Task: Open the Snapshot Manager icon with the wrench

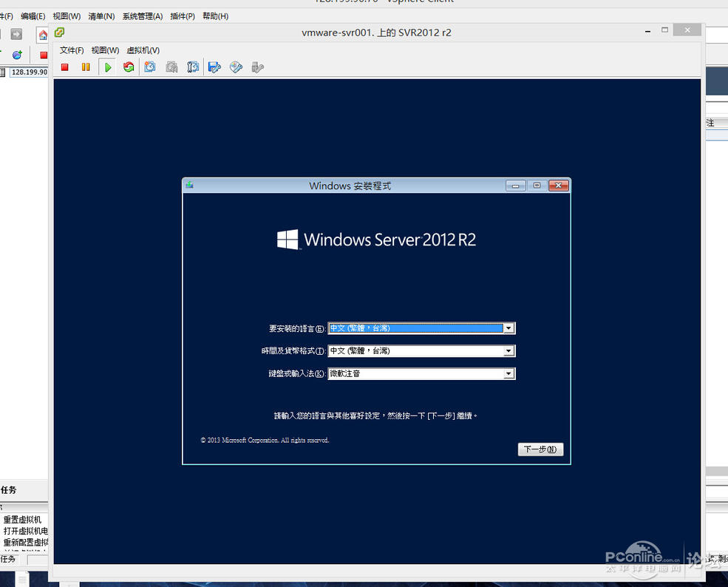Action: [x=193, y=67]
